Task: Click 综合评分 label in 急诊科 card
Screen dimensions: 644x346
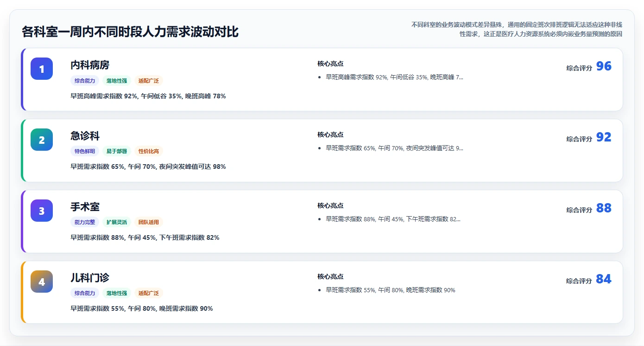Action: tap(579, 139)
